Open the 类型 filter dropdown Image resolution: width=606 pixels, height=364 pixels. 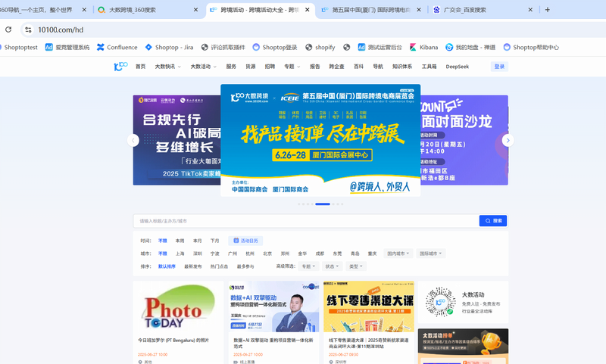[356, 266]
